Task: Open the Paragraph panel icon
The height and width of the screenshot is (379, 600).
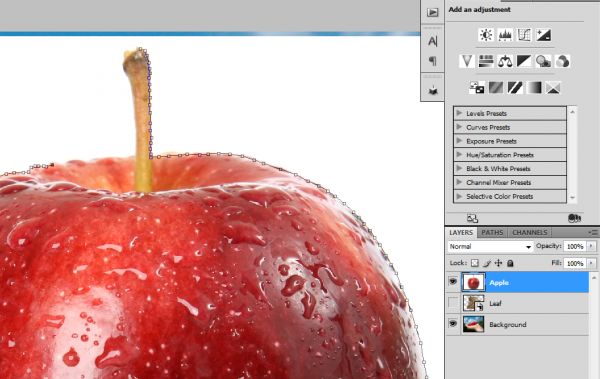Action: [x=433, y=61]
